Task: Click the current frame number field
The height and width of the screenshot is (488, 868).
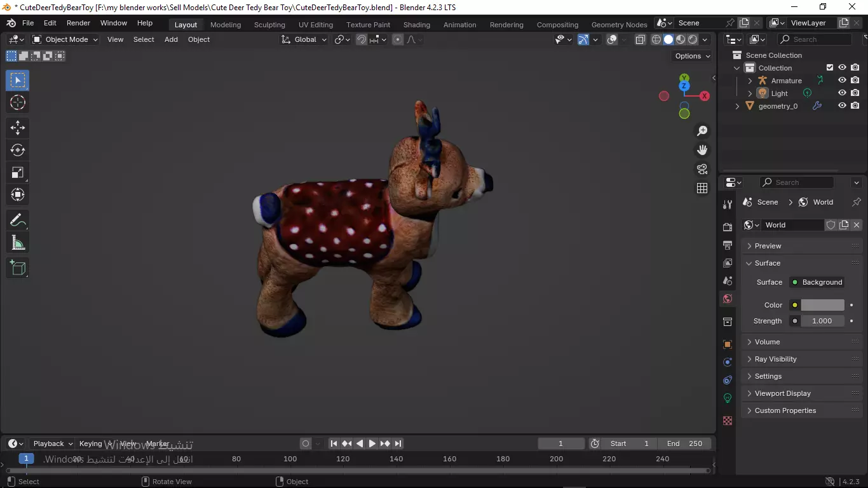Action: tap(561, 444)
